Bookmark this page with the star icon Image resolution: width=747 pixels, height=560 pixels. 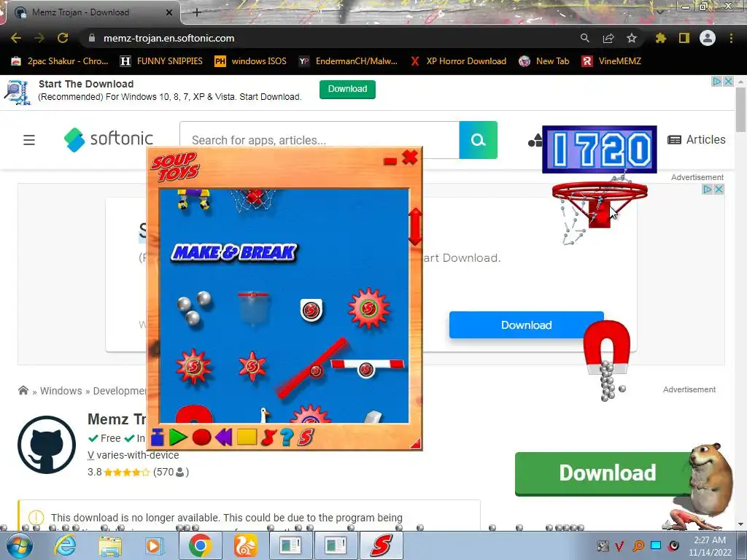click(x=631, y=38)
